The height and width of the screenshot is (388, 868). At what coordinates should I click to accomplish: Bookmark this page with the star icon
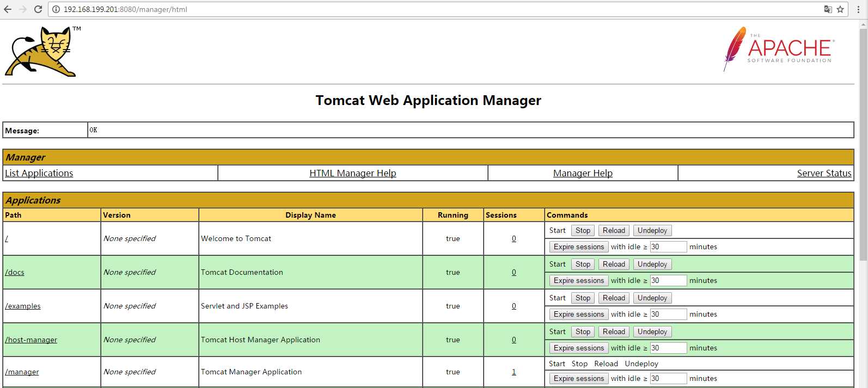[840, 9]
